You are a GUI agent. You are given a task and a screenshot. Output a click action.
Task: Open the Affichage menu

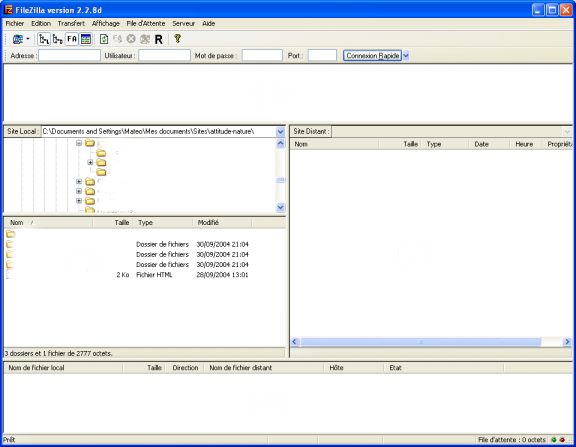point(106,24)
